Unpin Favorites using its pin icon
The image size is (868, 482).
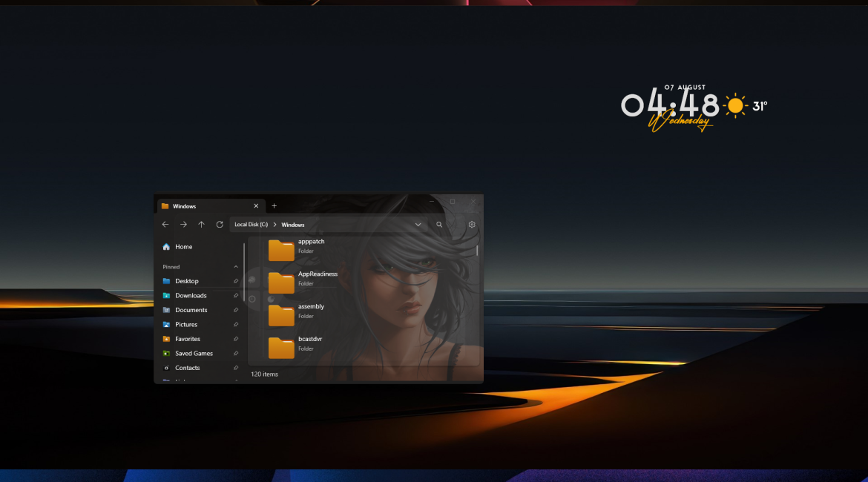click(x=236, y=339)
